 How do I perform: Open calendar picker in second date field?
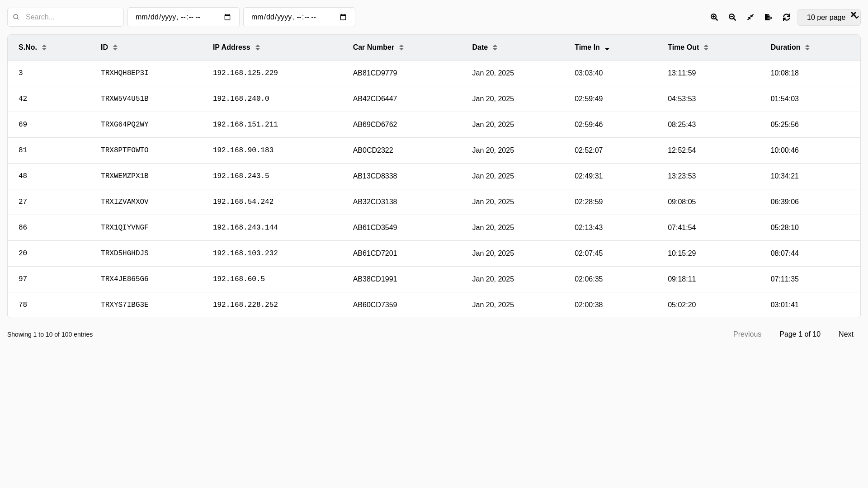click(x=343, y=17)
